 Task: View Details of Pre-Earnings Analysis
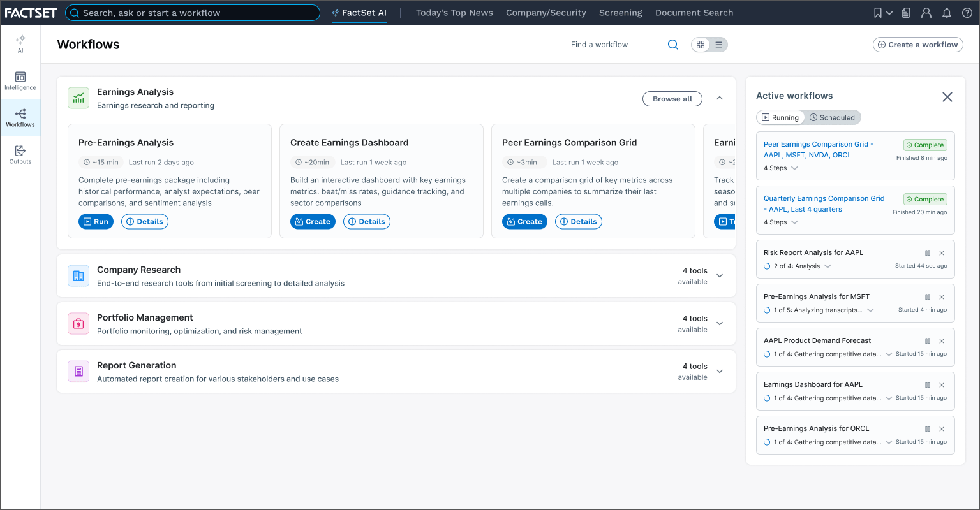click(x=145, y=222)
